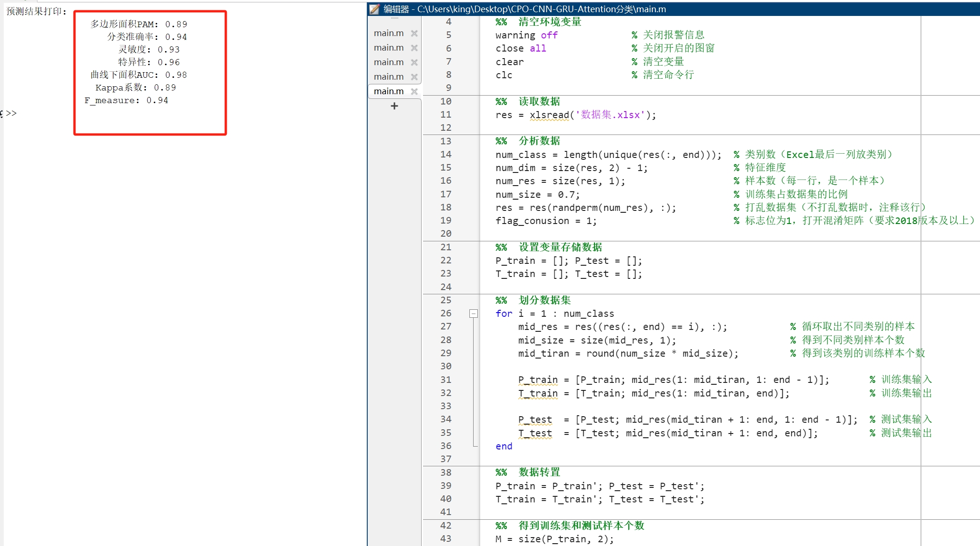Click the underlined P_train variable at line 31

(538, 380)
